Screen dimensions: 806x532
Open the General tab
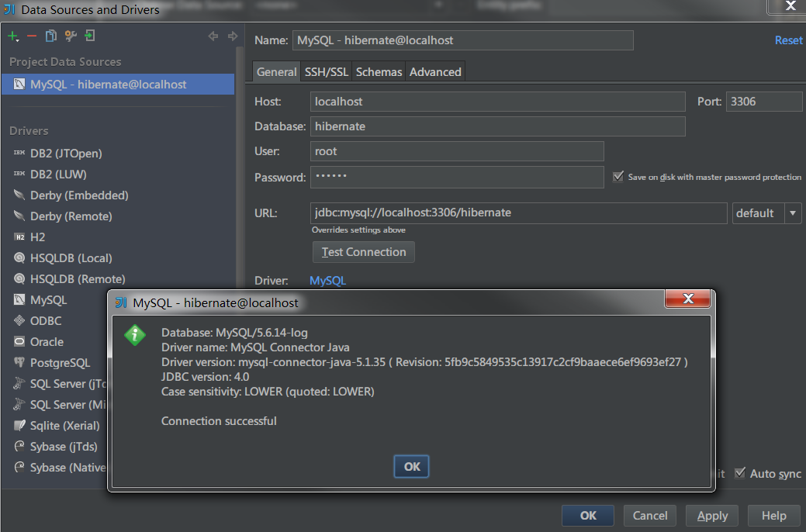[276, 72]
